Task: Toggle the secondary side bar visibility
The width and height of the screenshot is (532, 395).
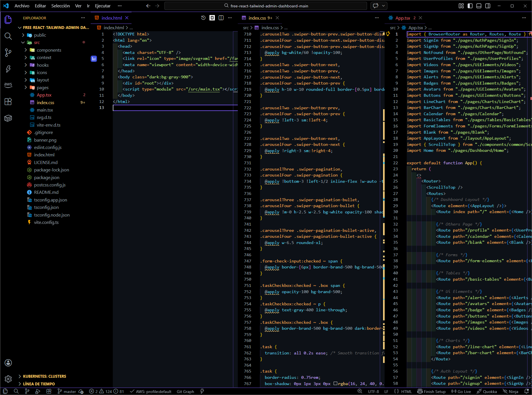Action: 488,6
